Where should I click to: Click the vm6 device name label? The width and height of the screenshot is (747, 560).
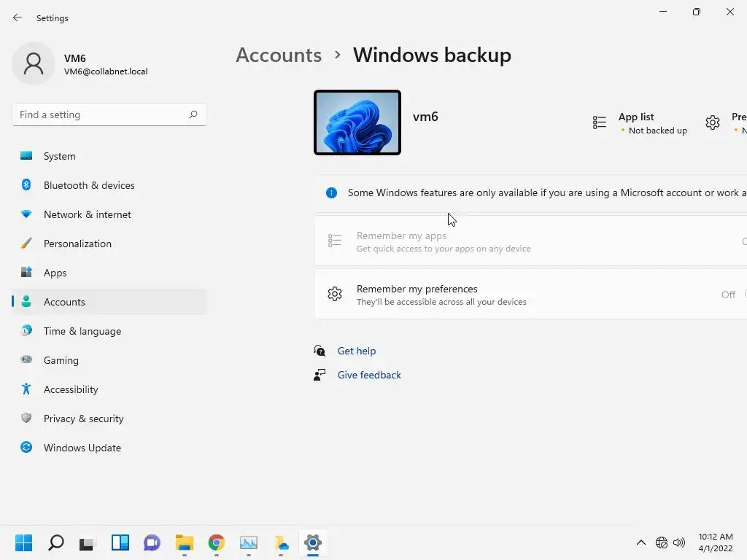point(425,117)
